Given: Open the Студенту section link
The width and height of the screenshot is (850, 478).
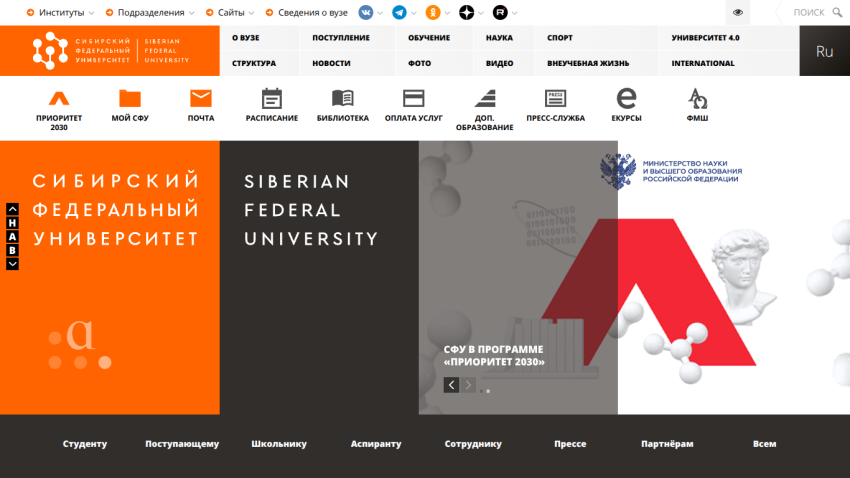Looking at the screenshot, I should coord(85,444).
